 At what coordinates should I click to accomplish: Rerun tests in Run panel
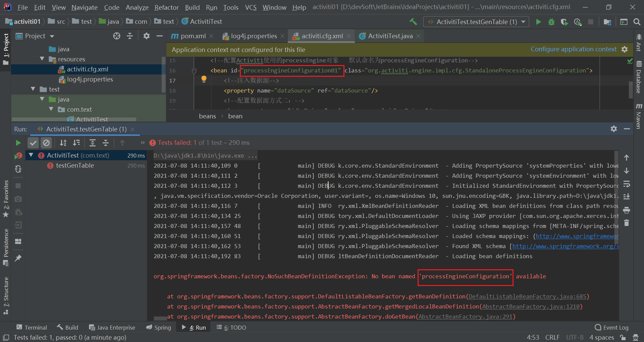tap(18, 143)
